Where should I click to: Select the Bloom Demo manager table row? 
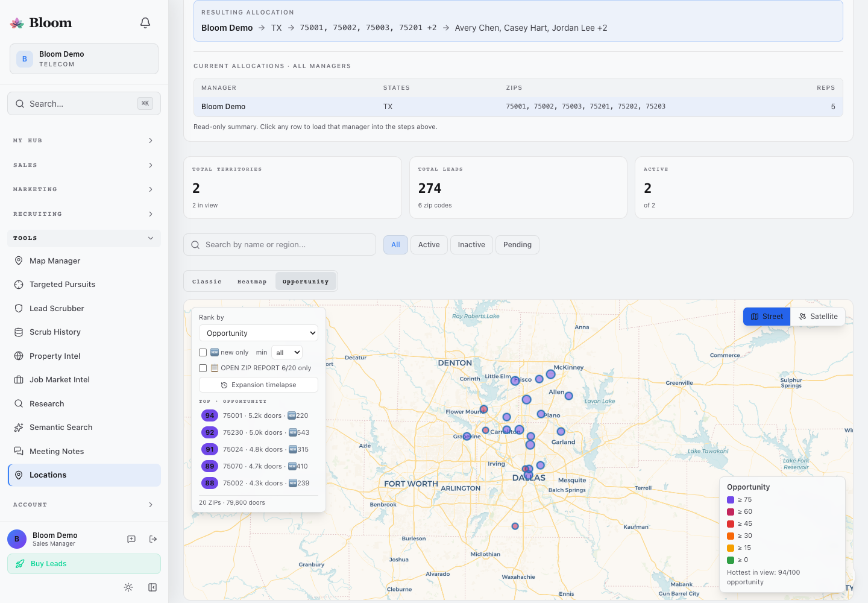tap(518, 107)
